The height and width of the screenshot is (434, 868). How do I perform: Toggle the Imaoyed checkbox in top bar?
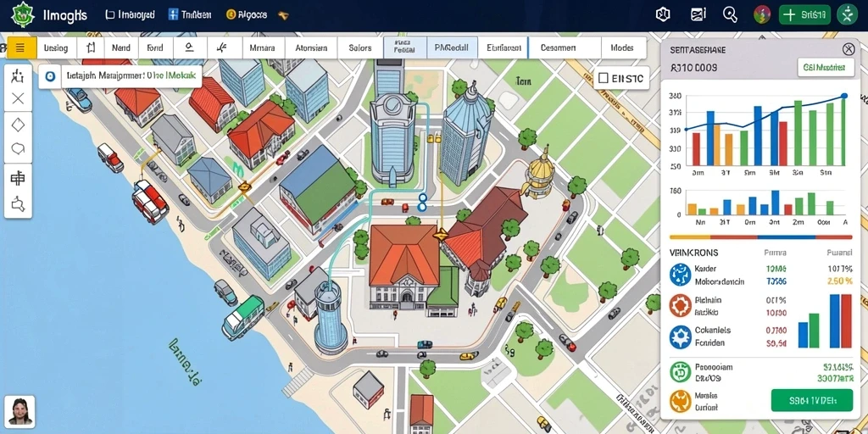pyautogui.click(x=109, y=15)
